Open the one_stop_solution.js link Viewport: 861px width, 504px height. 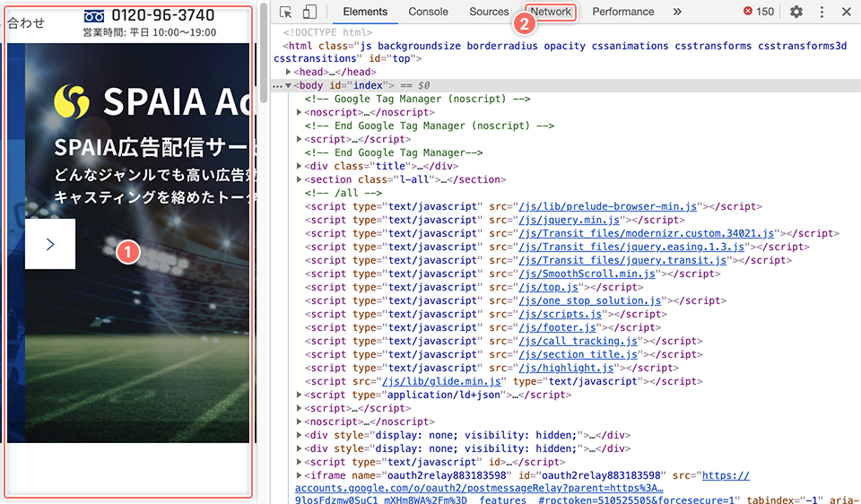point(590,300)
